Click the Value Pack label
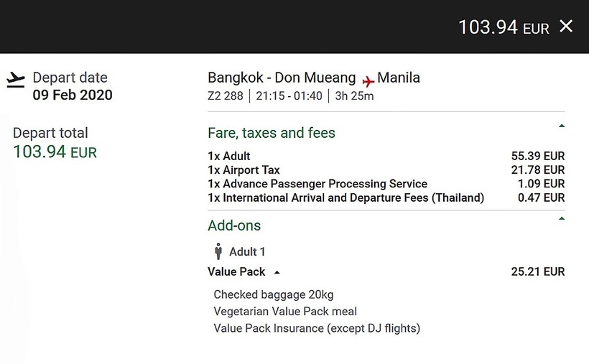The height and width of the screenshot is (364, 589). [x=236, y=272]
